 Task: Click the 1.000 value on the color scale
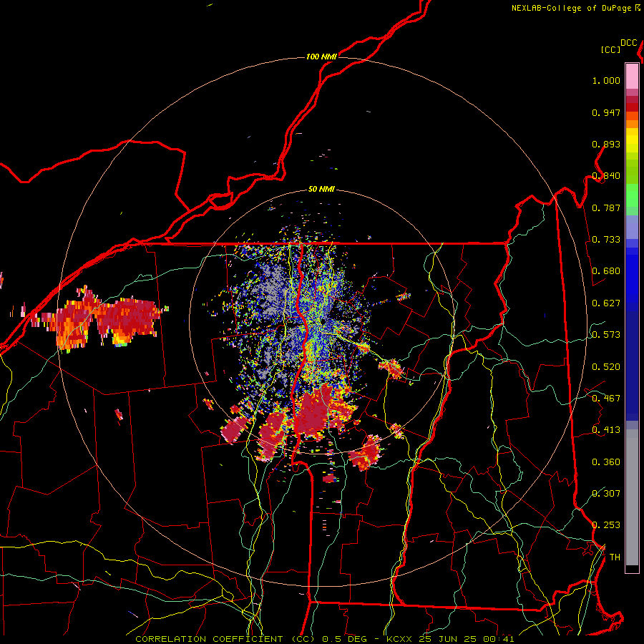click(606, 81)
